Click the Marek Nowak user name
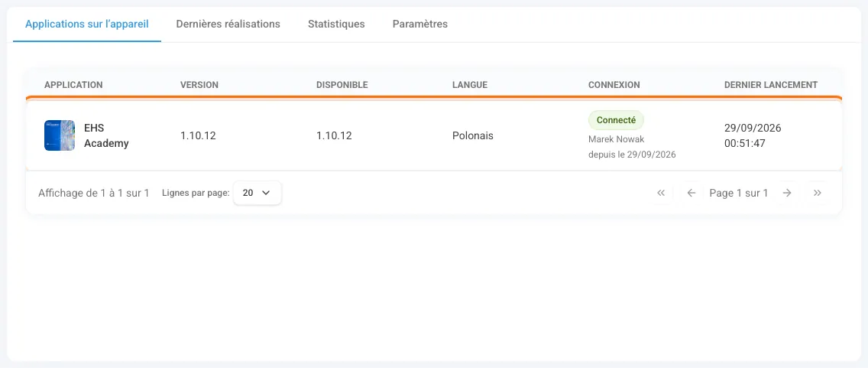The height and width of the screenshot is (368, 868). 616,139
